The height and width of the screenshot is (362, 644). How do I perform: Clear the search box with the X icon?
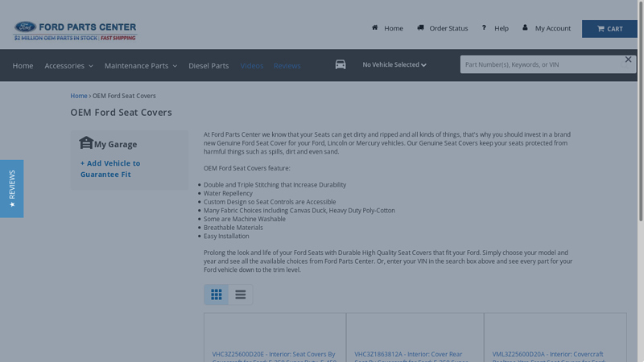tap(628, 60)
